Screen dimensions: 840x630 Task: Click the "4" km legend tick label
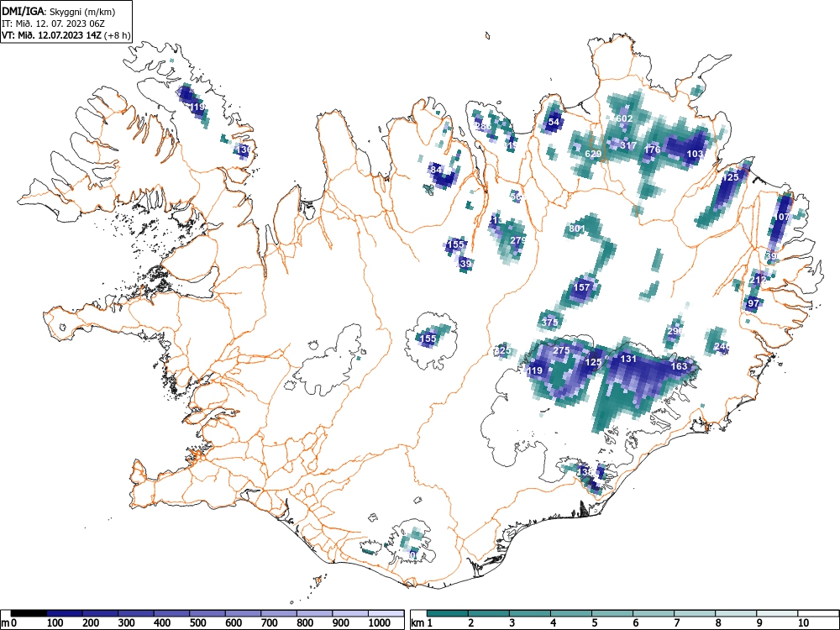pos(554,623)
